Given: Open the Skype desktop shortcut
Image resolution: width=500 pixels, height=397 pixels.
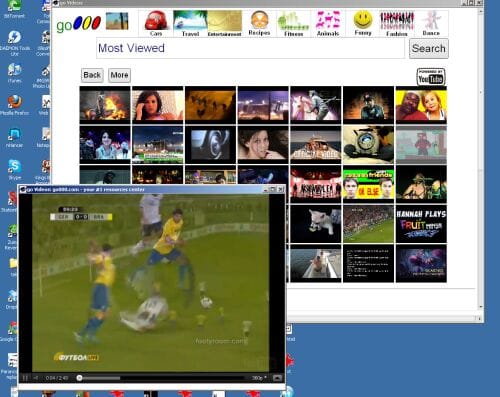Looking at the screenshot, I should (x=14, y=169).
